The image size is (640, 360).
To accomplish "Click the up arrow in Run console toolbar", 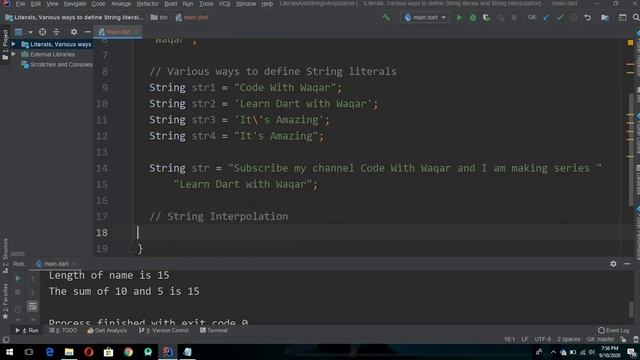I will pyautogui.click(x=33, y=279).
